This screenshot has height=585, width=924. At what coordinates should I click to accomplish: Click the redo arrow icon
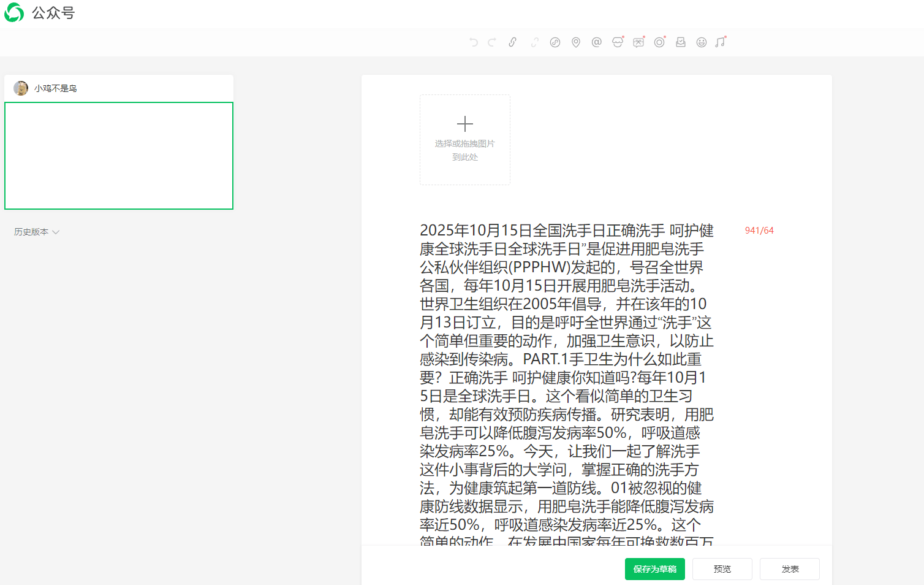tap(491, 42)
